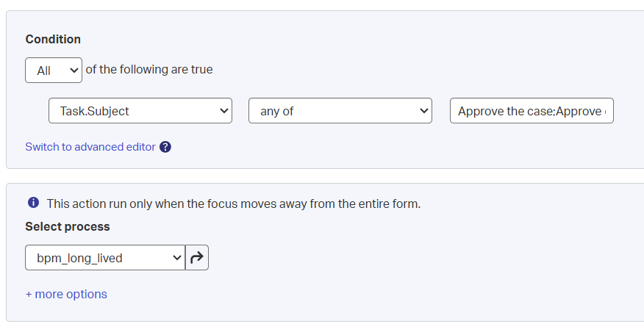644x335 pixels.
Task: Open selected process using arrow icon
Action: coord(197,258)
